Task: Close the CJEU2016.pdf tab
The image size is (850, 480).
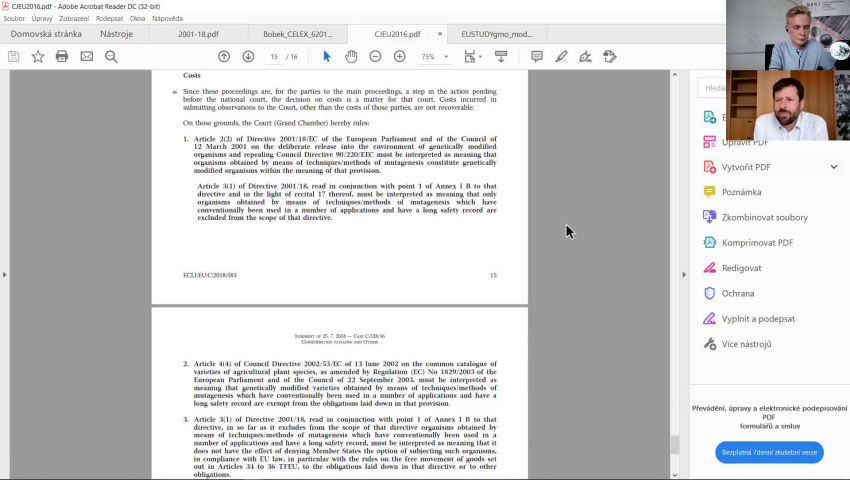Action: 440,34
